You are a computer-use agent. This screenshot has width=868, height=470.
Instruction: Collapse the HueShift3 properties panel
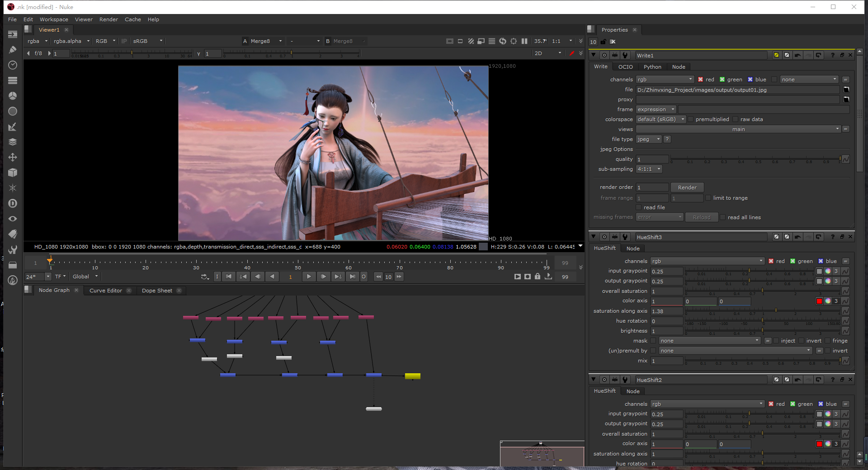(x=594, y=237)
